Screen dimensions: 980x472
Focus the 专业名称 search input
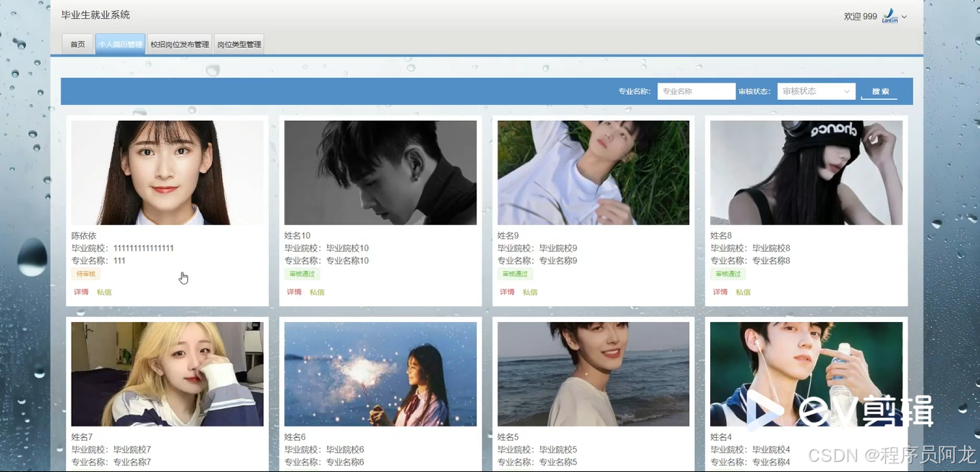pos(696,91)
